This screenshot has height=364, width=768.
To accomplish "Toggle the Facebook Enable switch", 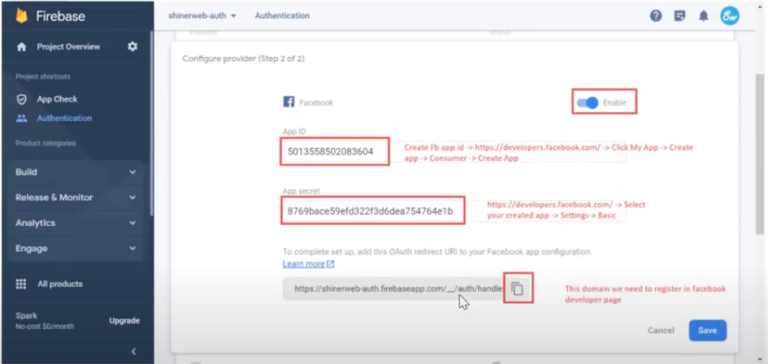I will [x=588, y=103].
